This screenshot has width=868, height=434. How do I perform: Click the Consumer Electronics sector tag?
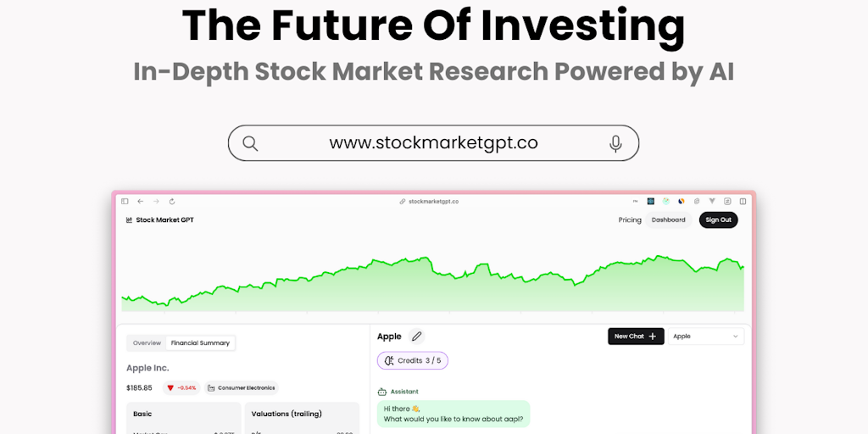pos(241,388)
